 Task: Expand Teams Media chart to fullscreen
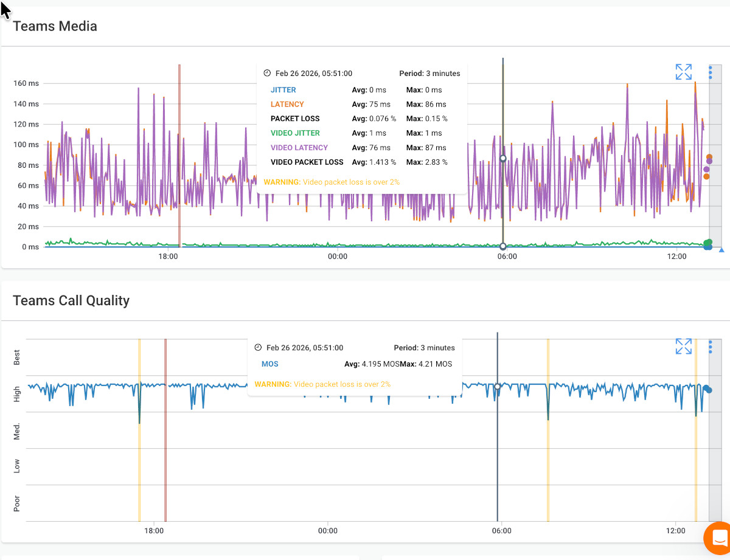pyautogui.click(x=683, y=71)
